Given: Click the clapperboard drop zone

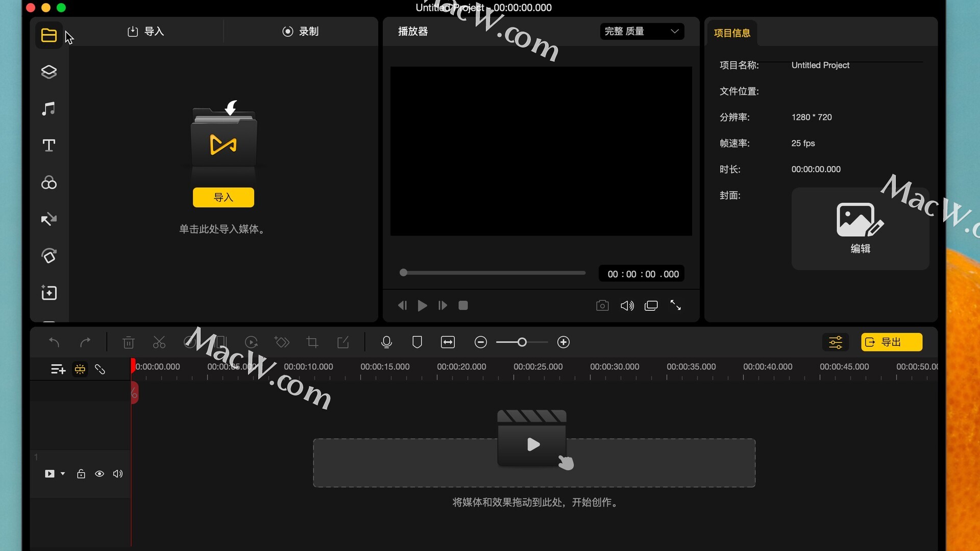Looking at the screenshot, I should tap(534, 463).
